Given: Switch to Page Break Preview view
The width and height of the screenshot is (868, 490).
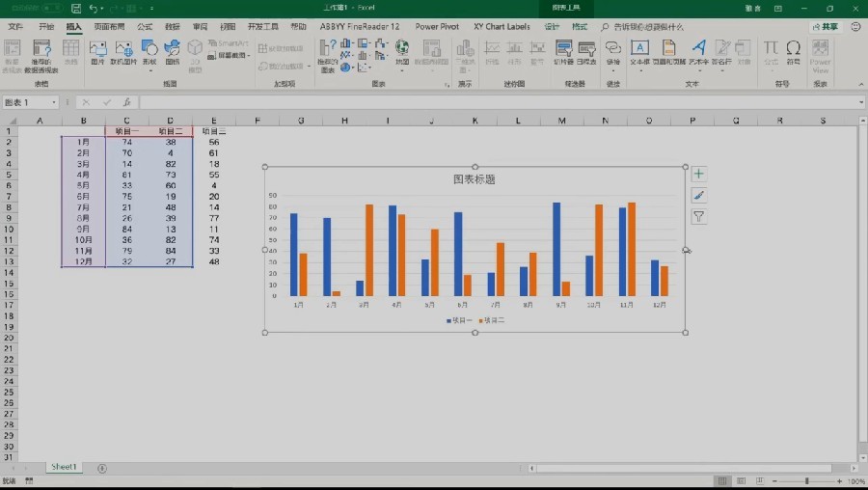Looking at the screenshot, I should coord(760,481).
